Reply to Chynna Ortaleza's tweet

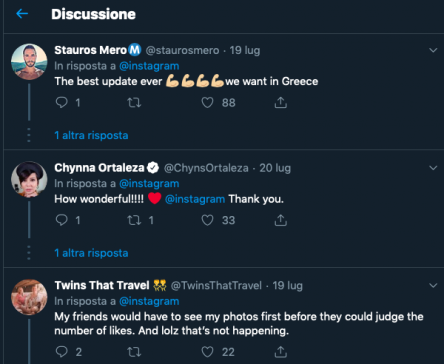62,220
